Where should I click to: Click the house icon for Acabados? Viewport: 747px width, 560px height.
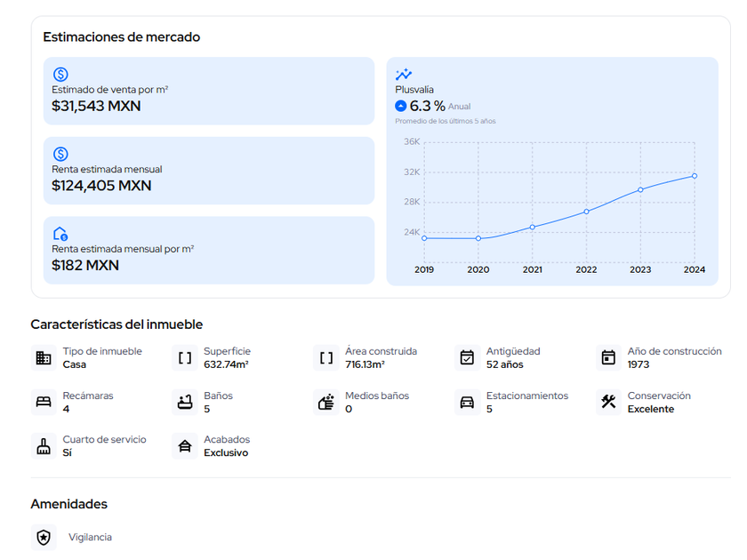(185, 446)
